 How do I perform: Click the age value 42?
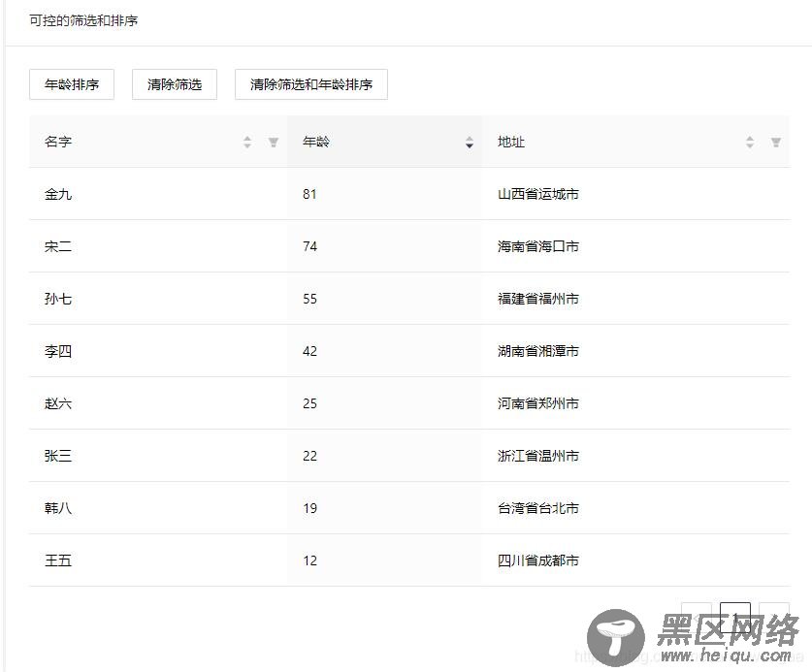[309, 351]
